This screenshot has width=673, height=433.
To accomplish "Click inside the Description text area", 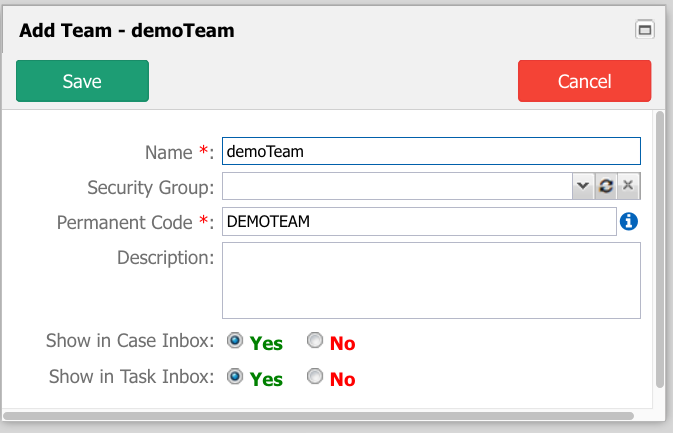I will (431, 281).
